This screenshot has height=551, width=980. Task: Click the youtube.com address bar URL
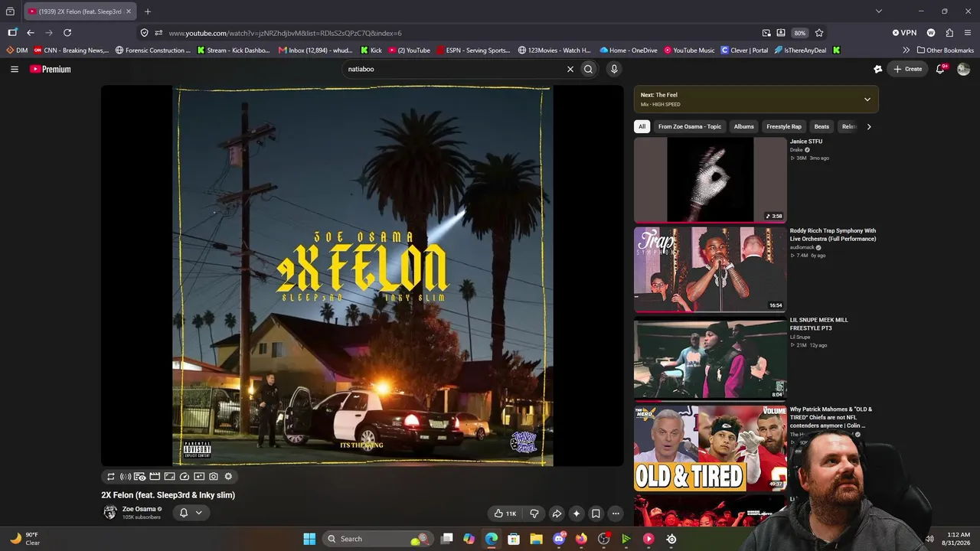[286, 33]
